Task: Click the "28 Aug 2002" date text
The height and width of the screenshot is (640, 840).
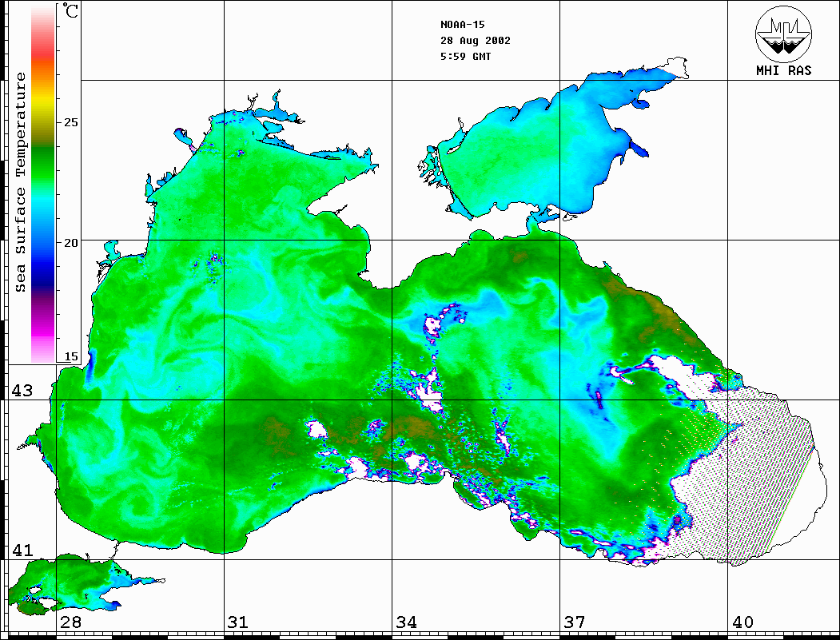Action: tap(476, 41)
